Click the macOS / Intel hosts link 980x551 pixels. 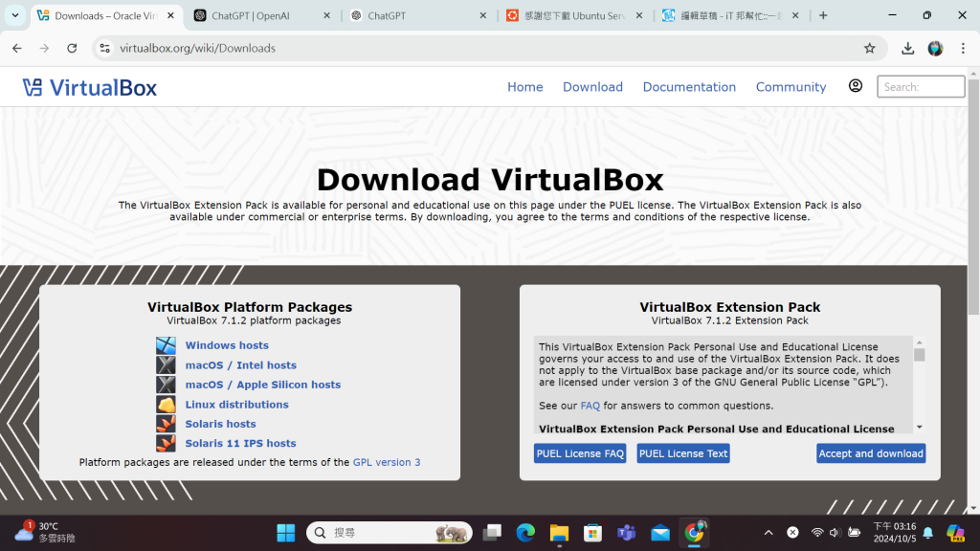coord(240,364)
